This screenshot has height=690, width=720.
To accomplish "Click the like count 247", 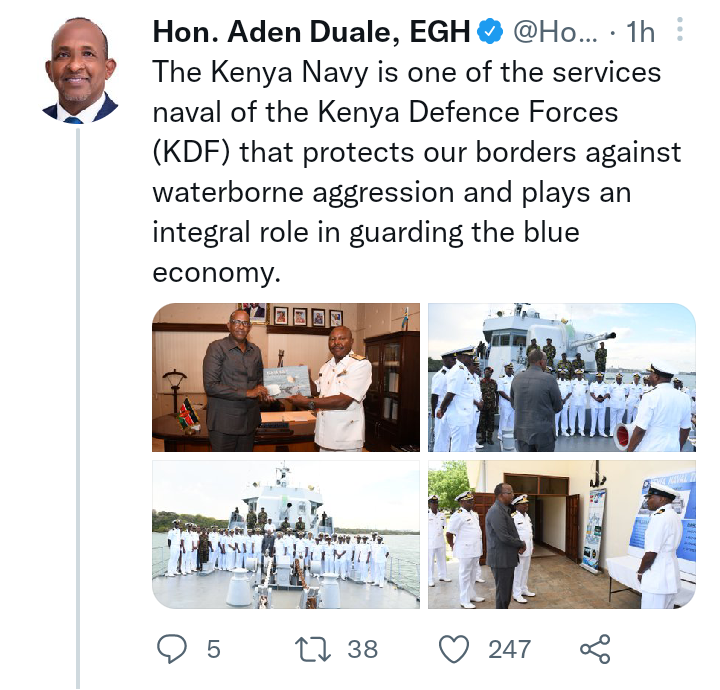I will (x=509, y=649).
